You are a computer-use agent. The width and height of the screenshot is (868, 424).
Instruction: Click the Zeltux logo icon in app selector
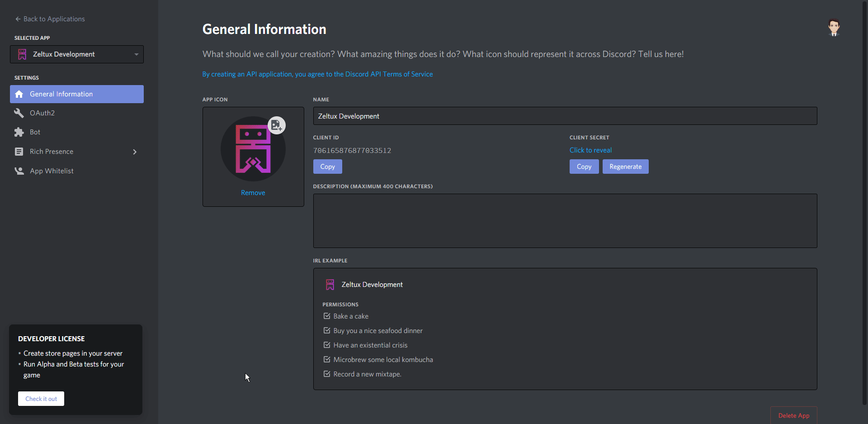(x=22, y=54)
